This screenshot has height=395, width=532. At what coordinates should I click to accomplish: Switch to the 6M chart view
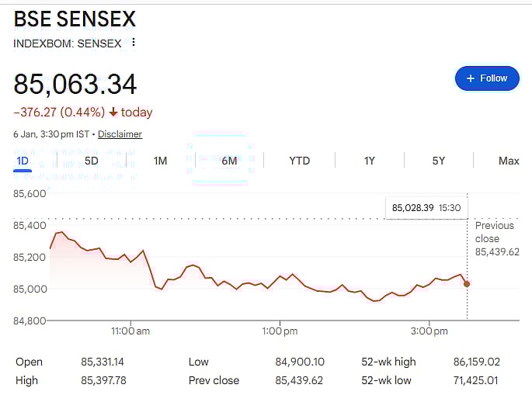(x=229, y=161)
